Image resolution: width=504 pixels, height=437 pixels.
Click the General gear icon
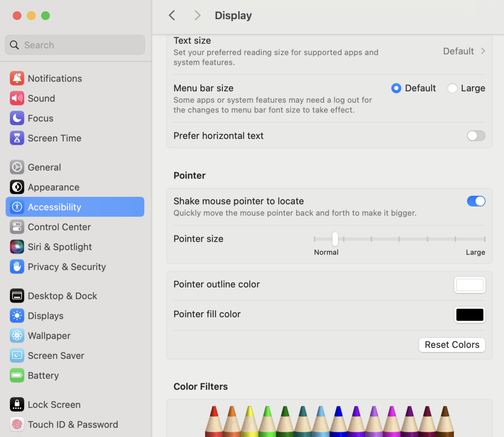[17, 167]
